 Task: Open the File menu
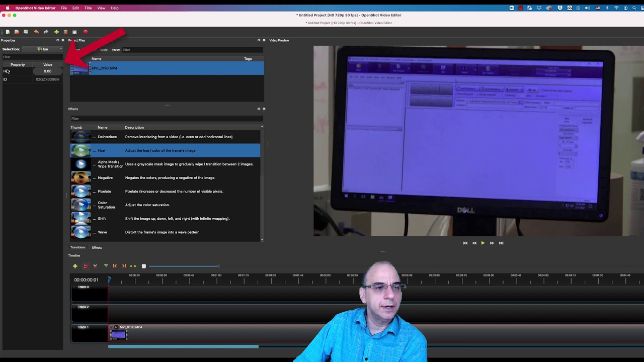[x=64, y=8]
